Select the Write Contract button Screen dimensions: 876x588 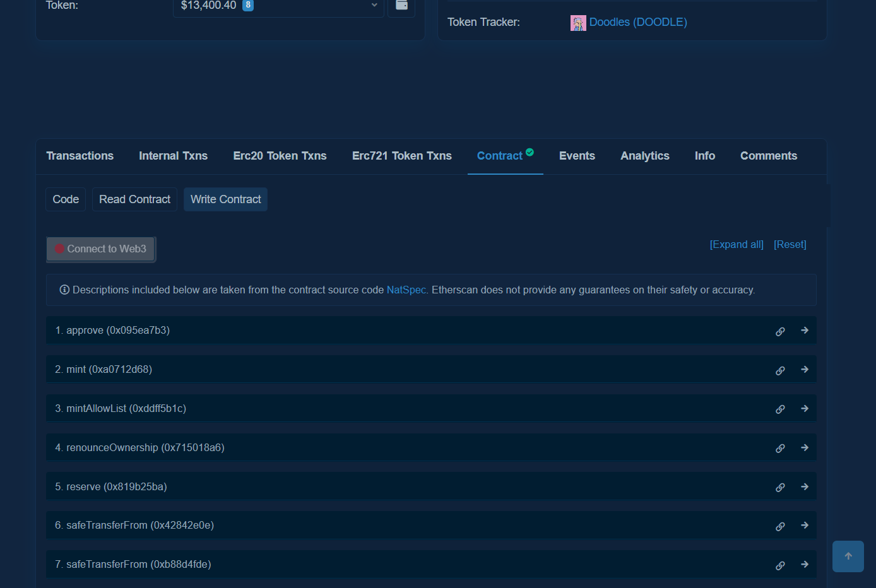coord(225,199)
